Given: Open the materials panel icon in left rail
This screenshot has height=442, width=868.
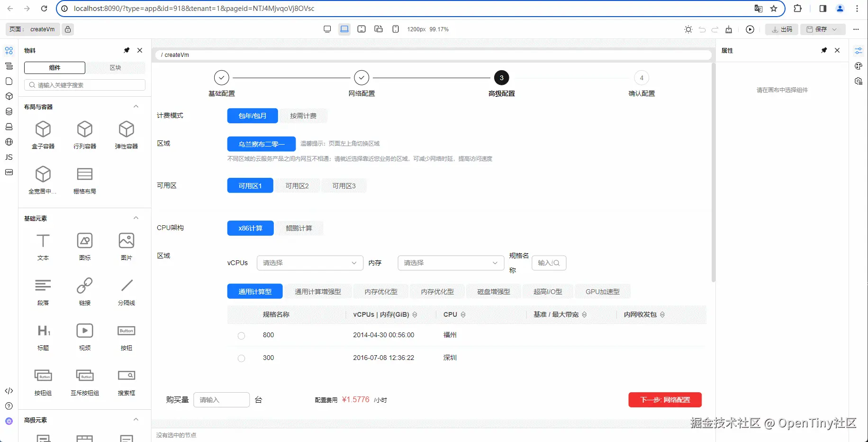Looking at the screenshot, I should [9, 51].
